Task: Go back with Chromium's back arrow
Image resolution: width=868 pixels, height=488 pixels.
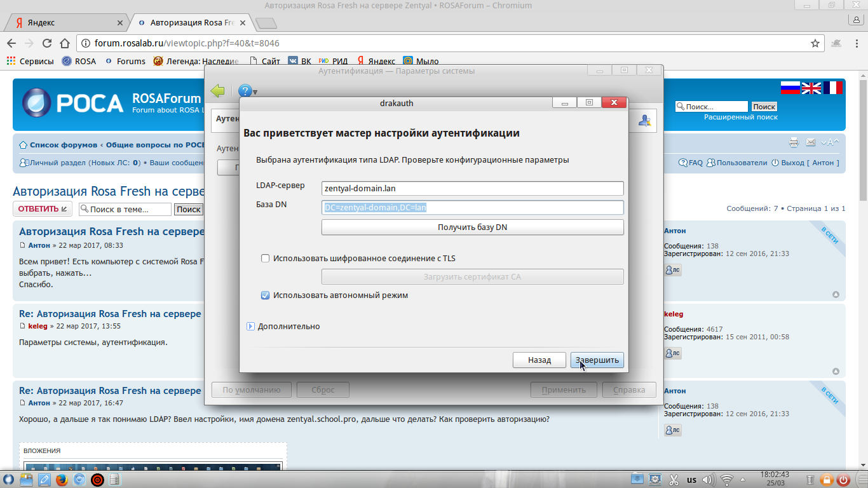Action: [x=11, y=43]
